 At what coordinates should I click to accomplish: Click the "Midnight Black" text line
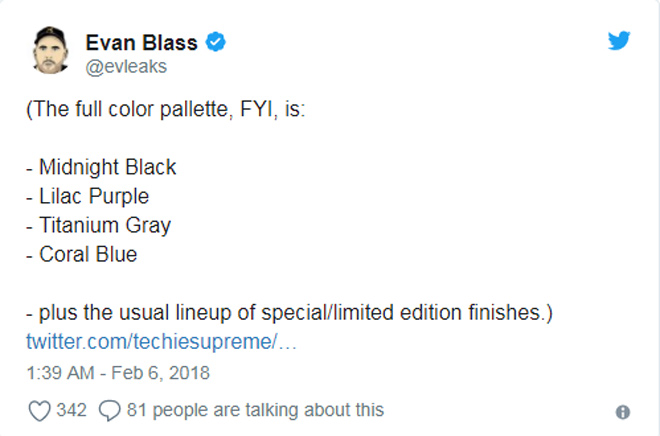pos(101,167)
